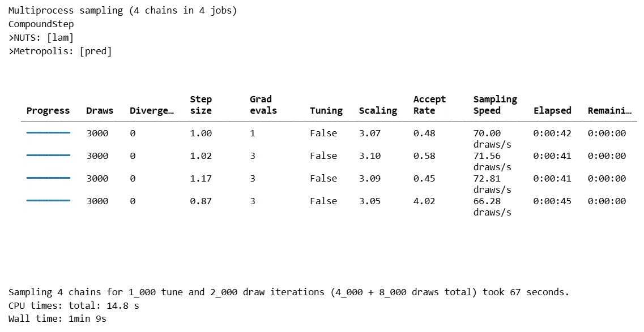Click the 0:00:45 elapsed time
This screenshot has width=644, height=332.
coord(552,201)
